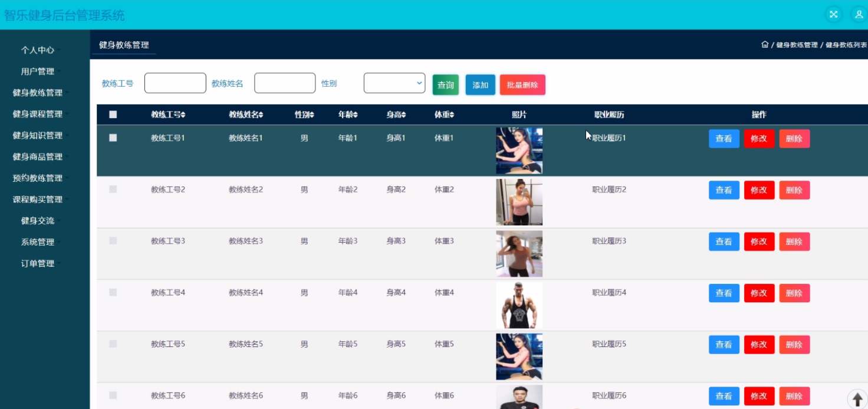This screenshot has height=409, width=868.
Task: Sort by 体重 column arrows
Action: pos(452,115)
